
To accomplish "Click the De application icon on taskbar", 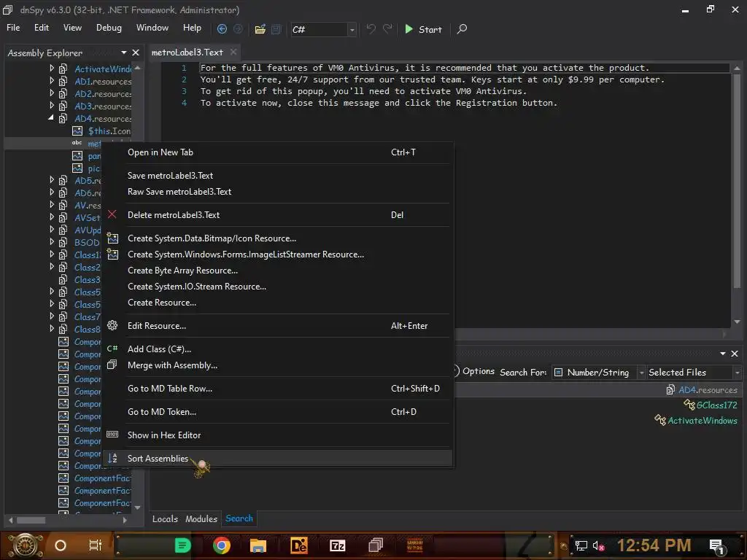I will tap(298, 545).
